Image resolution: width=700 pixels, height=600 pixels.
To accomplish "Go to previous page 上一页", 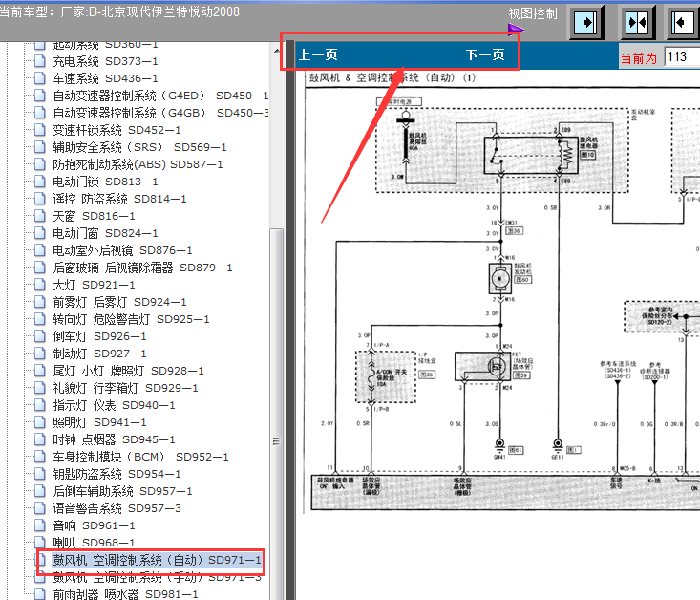I will click(x=318, y=55).
